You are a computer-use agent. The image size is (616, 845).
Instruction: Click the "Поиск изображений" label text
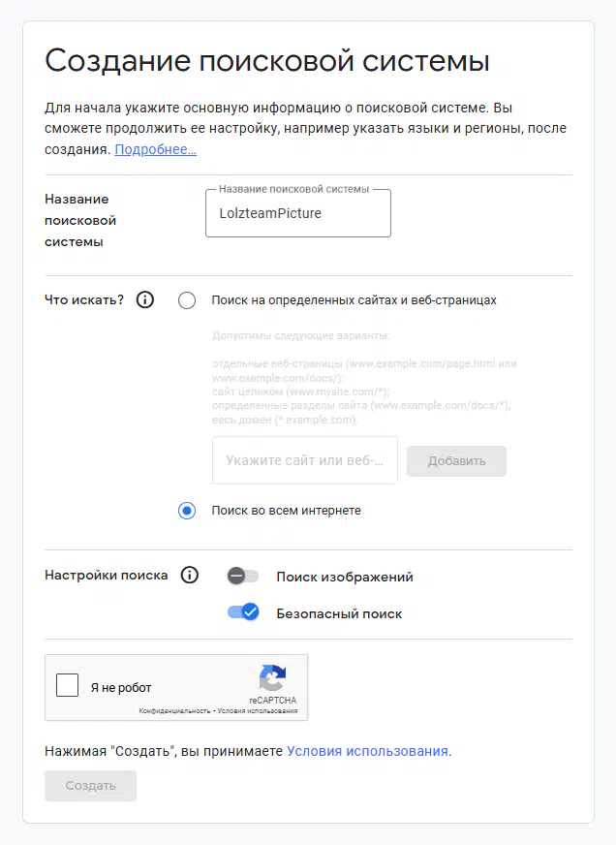click(345, 577)
